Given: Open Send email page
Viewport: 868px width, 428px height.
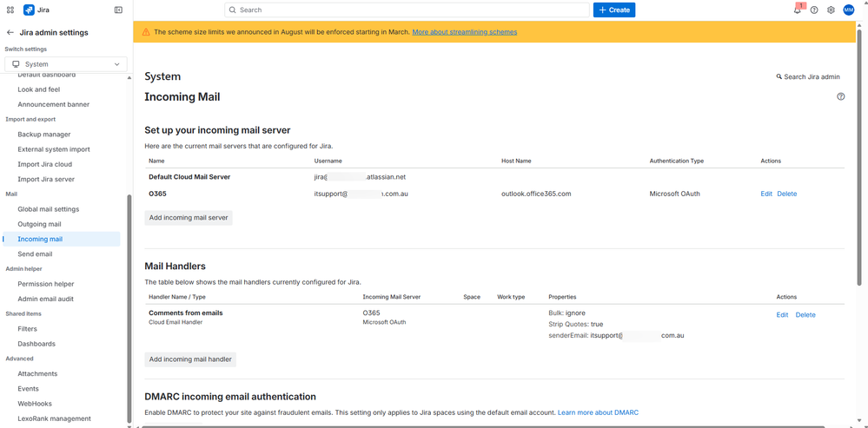Looking at the screenshot, I should [x=35, y=254].
